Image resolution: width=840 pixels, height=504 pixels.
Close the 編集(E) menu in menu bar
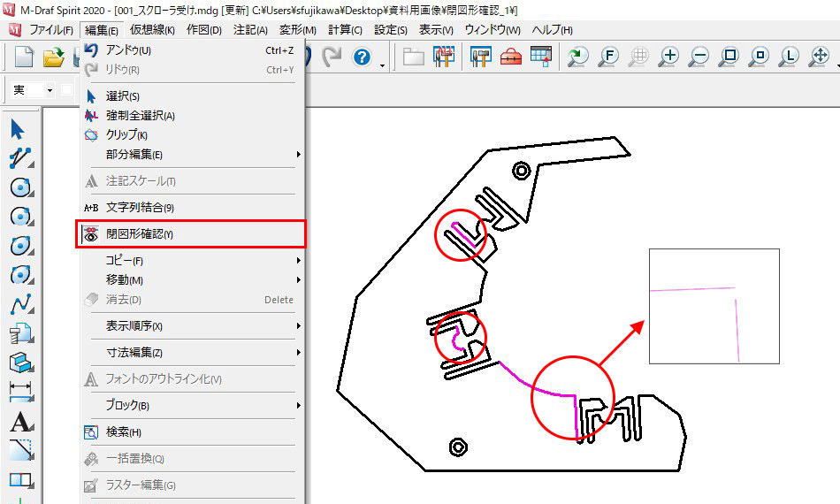[x=102, y=30]
